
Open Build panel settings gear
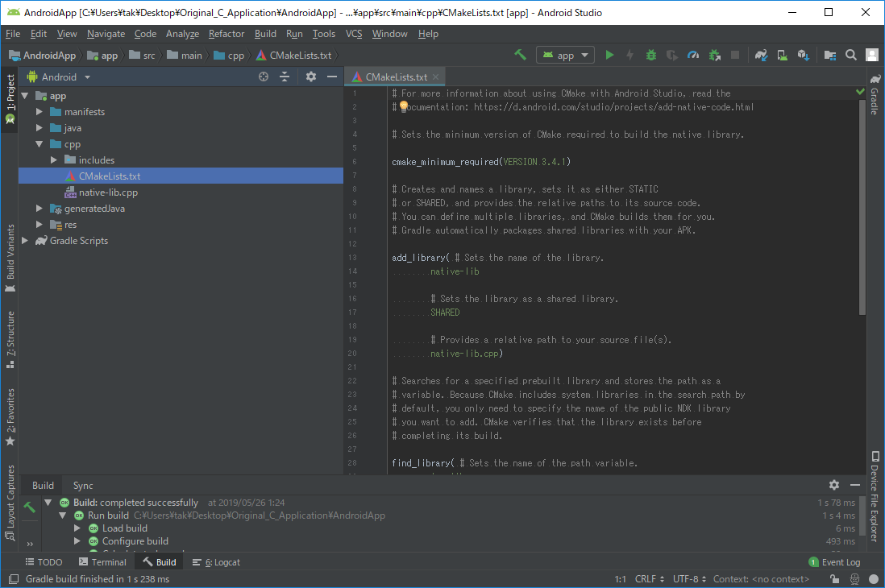834,485
